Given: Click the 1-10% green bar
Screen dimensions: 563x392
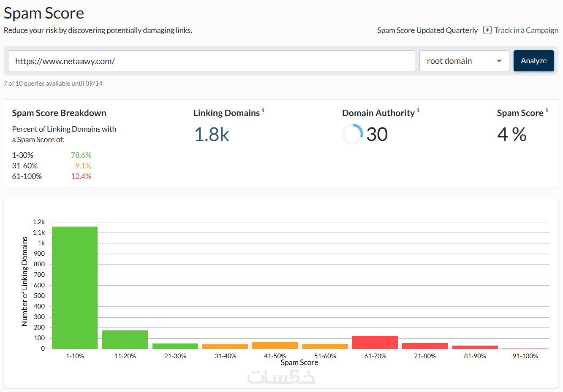Looking at the screenshot, I should pos(75,287).
